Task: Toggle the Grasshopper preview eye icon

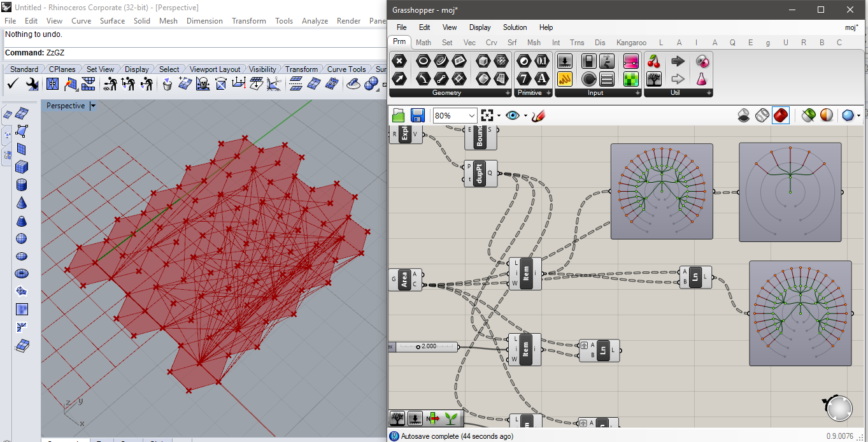Action: pyautogui.click(x=513, y=115)
